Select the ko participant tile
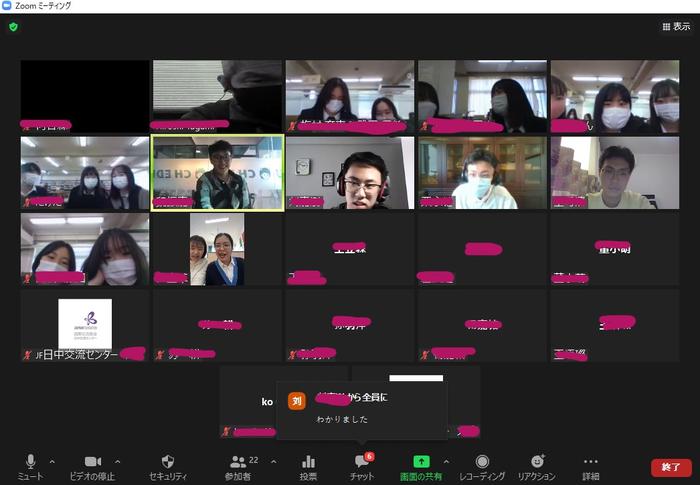700x485 pixels. click(x=247, y=401)
